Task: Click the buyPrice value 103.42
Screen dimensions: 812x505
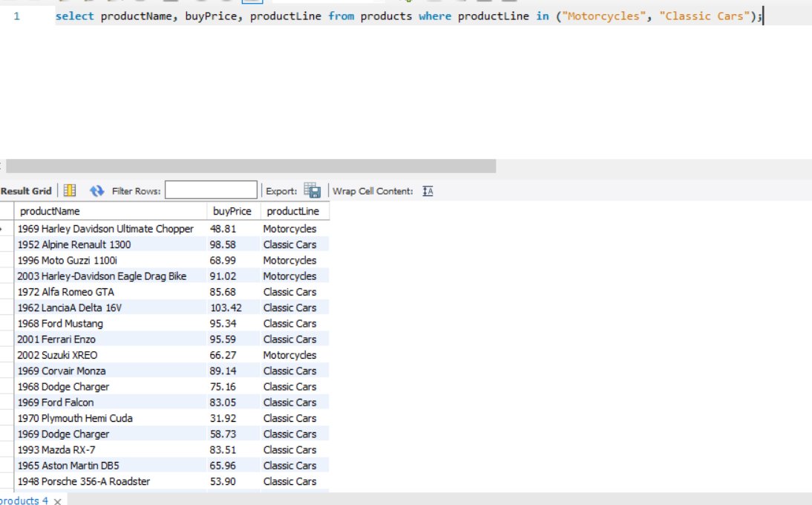Action: [226, 307]
